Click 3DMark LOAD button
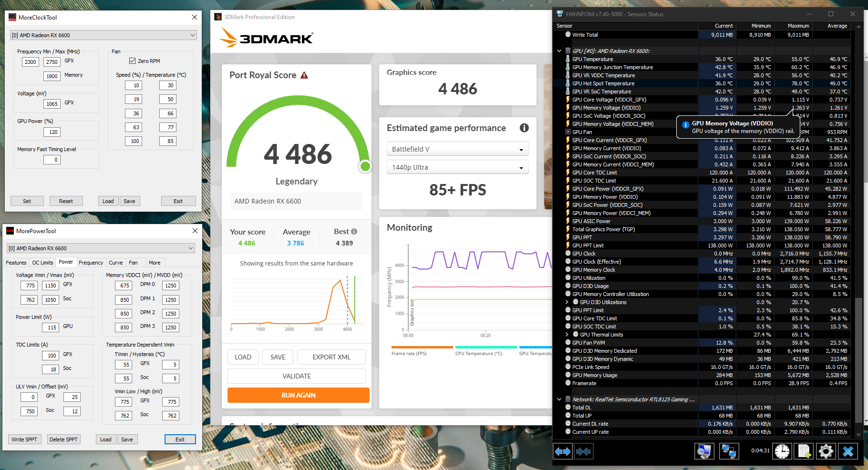 [x=243, y=357]
